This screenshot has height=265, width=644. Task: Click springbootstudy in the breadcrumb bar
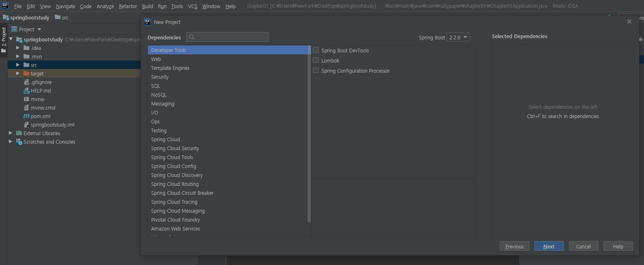coord(30,17)
